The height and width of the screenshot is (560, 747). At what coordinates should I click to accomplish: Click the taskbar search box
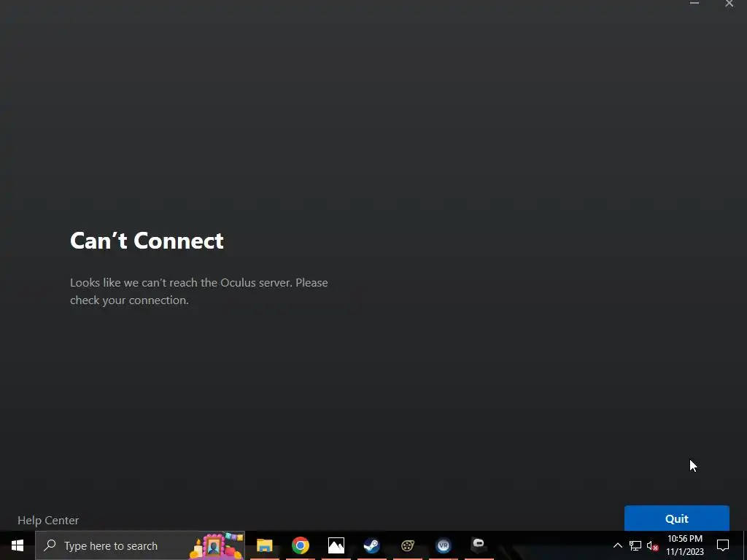(x=140, y=545)
